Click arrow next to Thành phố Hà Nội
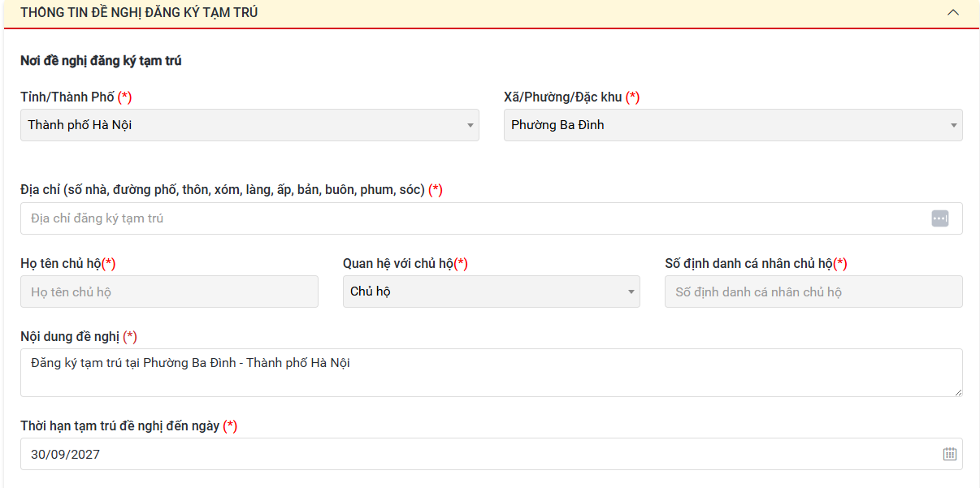This screenshot has height=488, width=980. 470,126
